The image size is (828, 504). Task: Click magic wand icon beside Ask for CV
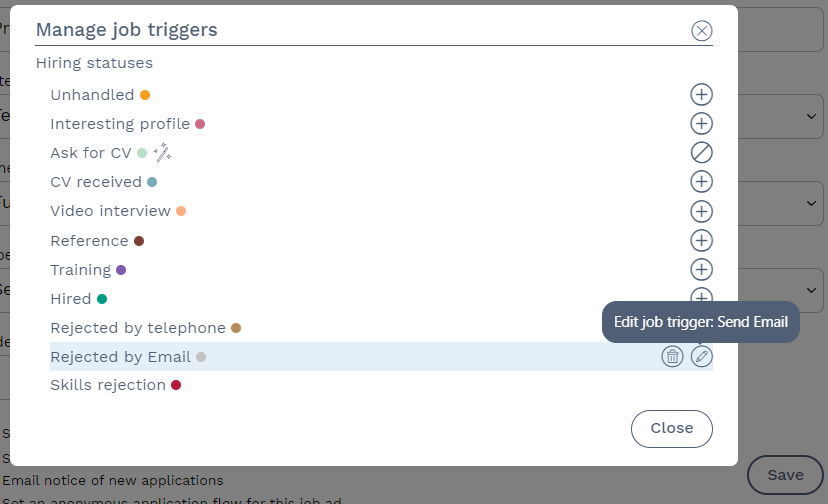click(162, 152)
